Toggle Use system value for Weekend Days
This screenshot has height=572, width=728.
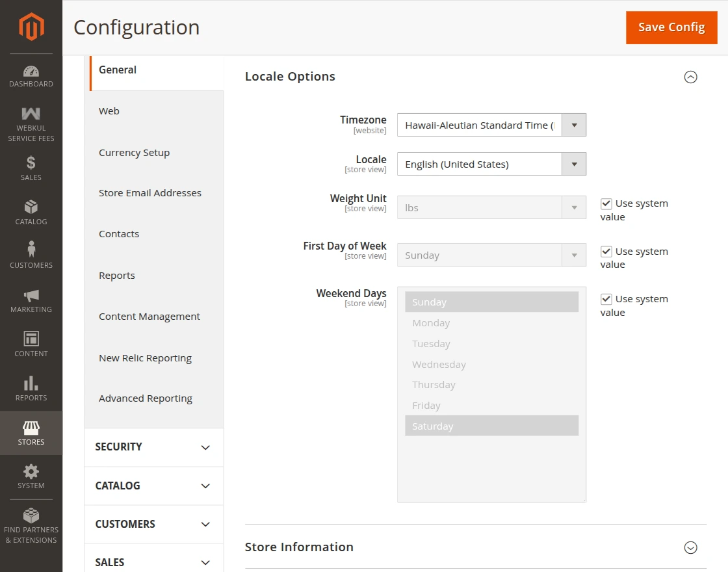coord(606,299)
